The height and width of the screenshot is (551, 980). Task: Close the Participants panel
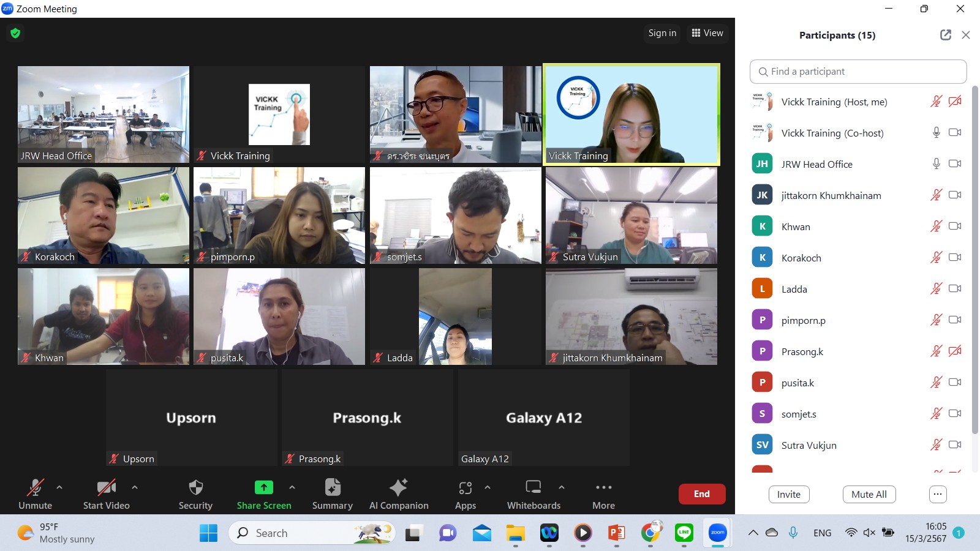click(966, 35)
